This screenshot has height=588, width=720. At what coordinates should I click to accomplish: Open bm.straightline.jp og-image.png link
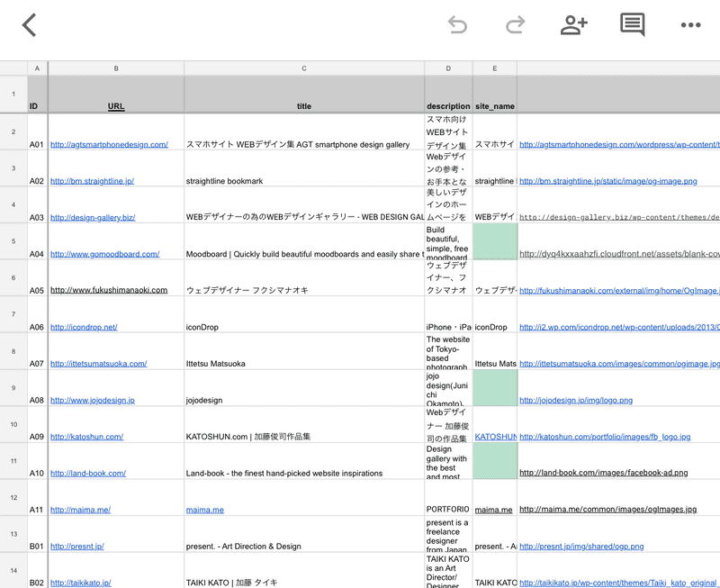point(608,181)
